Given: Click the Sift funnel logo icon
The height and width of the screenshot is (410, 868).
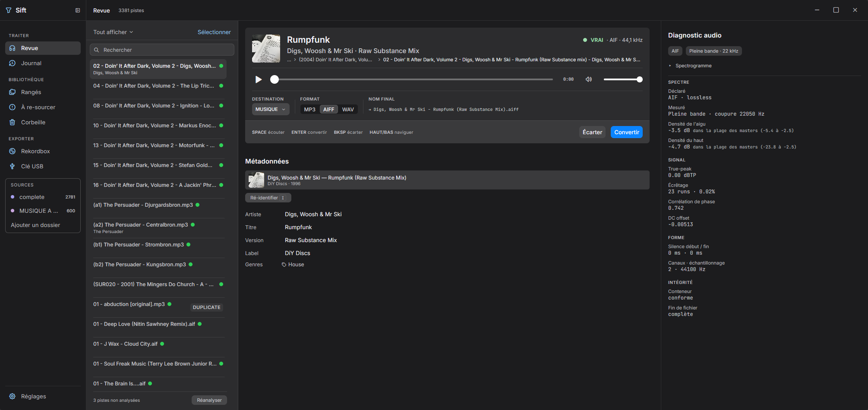Looking at the screenshot, I should pyautogui.click(x=9, y=10).
